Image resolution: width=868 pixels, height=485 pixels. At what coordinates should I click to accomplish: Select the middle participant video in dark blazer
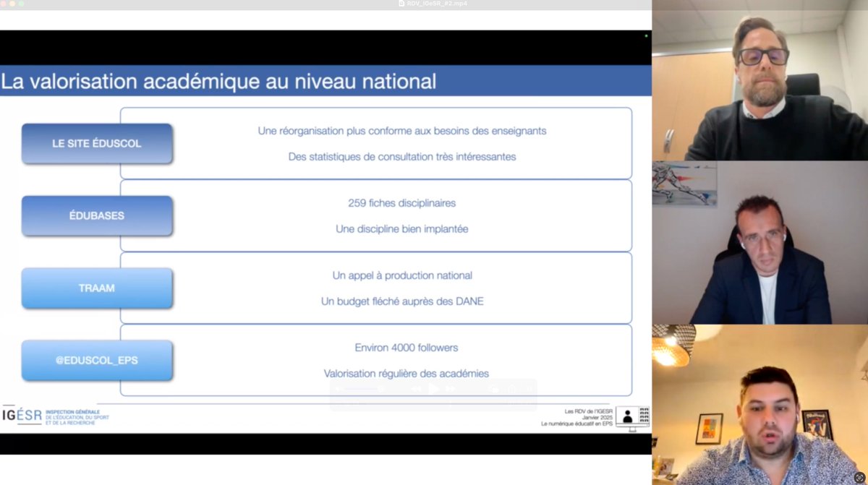(759, 242)
